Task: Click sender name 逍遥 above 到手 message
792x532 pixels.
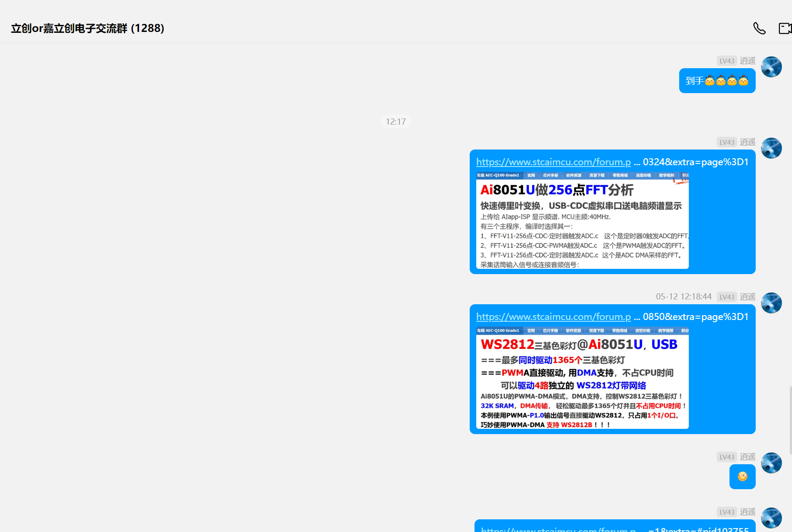Action: pos(748,61)
